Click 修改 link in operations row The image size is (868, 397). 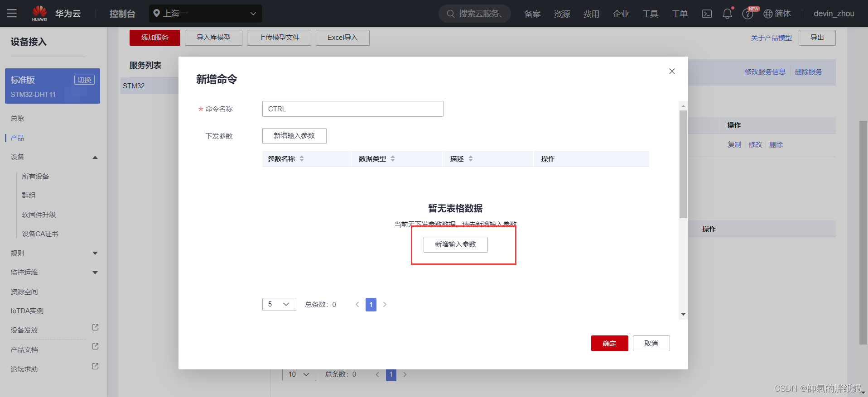755,144
